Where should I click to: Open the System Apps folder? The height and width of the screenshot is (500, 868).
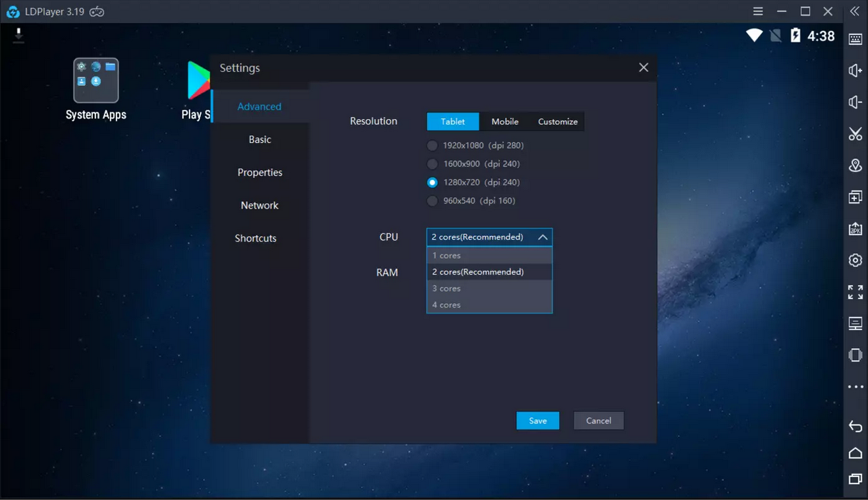[x=96, y=81]
